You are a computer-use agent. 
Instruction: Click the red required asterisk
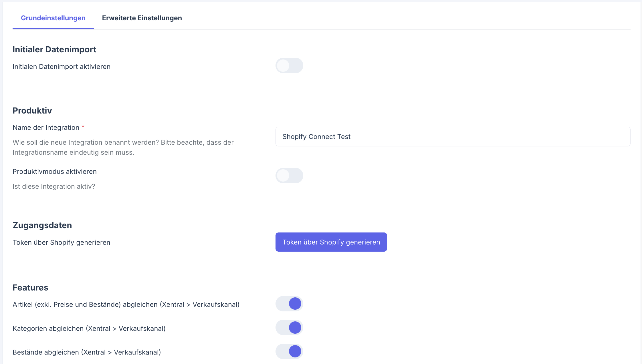(x=83, y=127)
